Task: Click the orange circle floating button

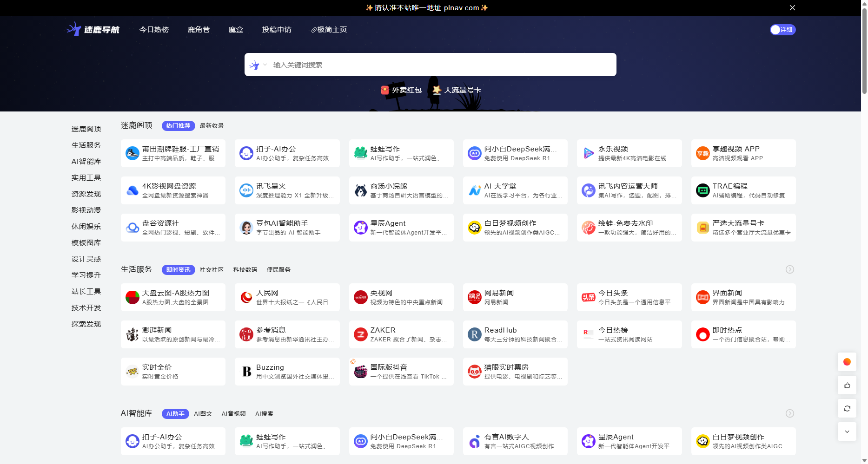Action: pyautogui.click(x=847, y=362)
